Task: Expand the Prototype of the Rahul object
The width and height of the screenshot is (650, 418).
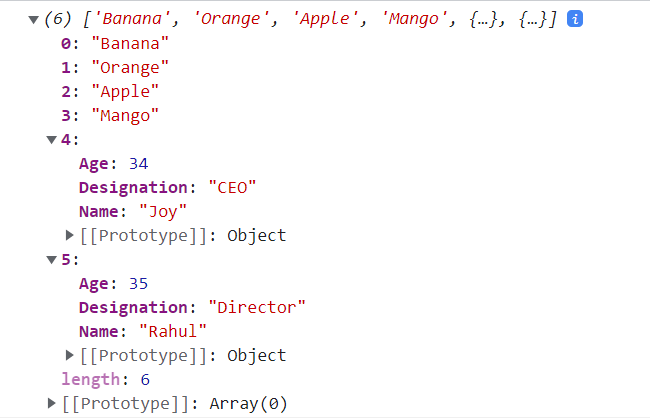Action: 70,355
